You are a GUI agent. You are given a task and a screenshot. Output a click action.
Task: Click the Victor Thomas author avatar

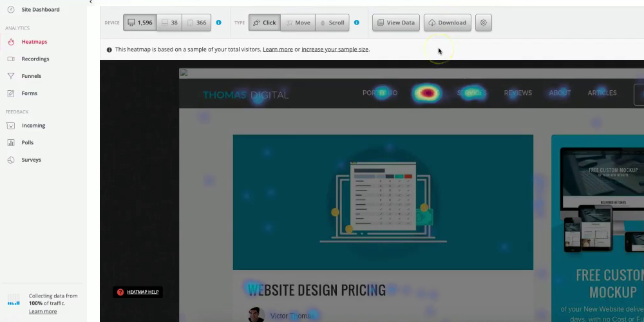click(x=256, y=315)
